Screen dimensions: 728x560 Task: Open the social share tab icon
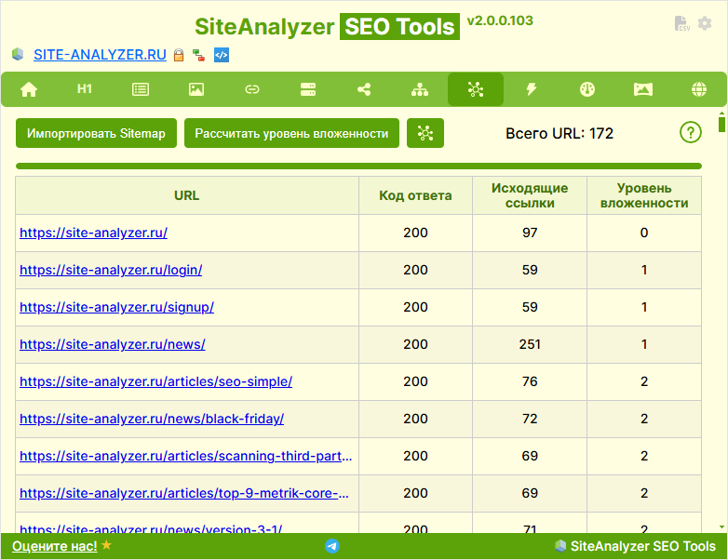pos(364,89)
